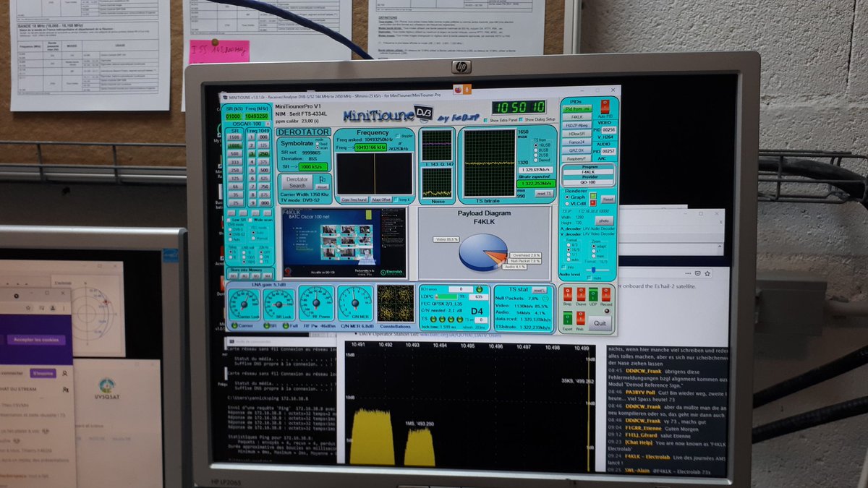Viewport: 868px width, 488px height.
Task: Select symbolrate scan mode
Action: click(x=318, y=147)
